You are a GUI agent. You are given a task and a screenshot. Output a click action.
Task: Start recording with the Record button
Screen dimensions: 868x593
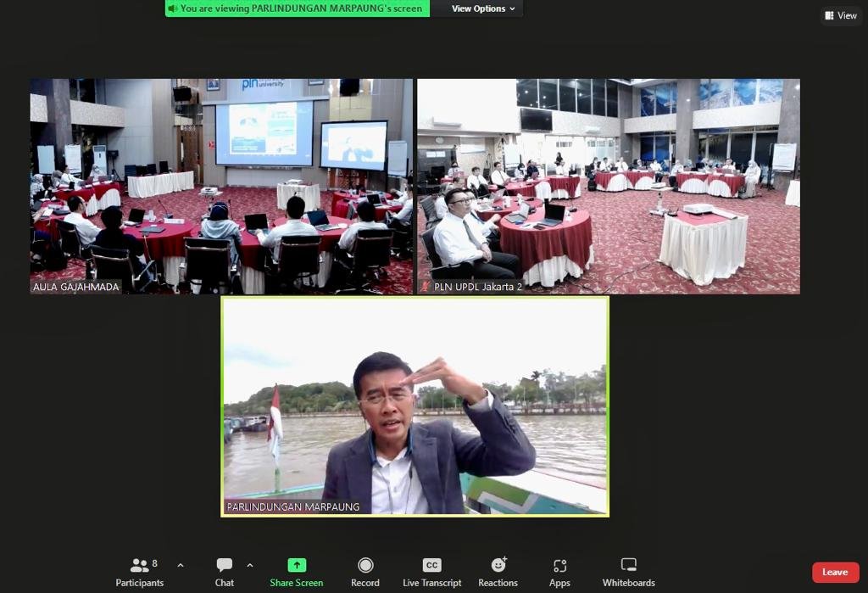pos(365,572)
